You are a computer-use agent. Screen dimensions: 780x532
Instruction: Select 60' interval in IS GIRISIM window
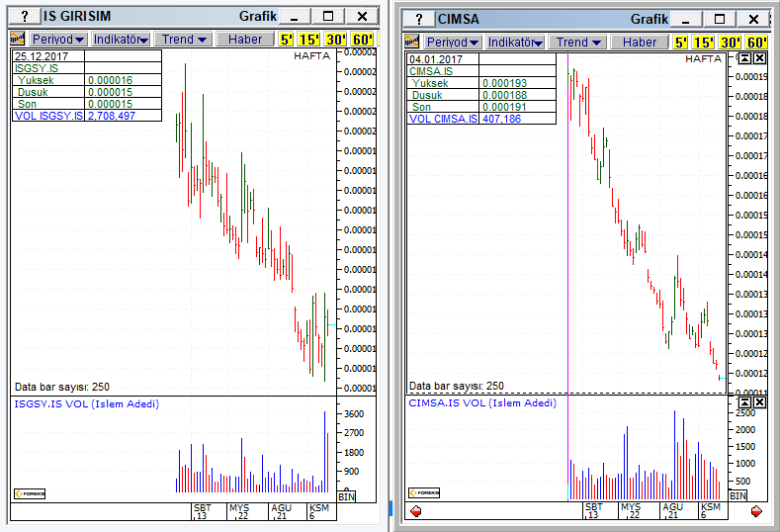tap(362, 40)
